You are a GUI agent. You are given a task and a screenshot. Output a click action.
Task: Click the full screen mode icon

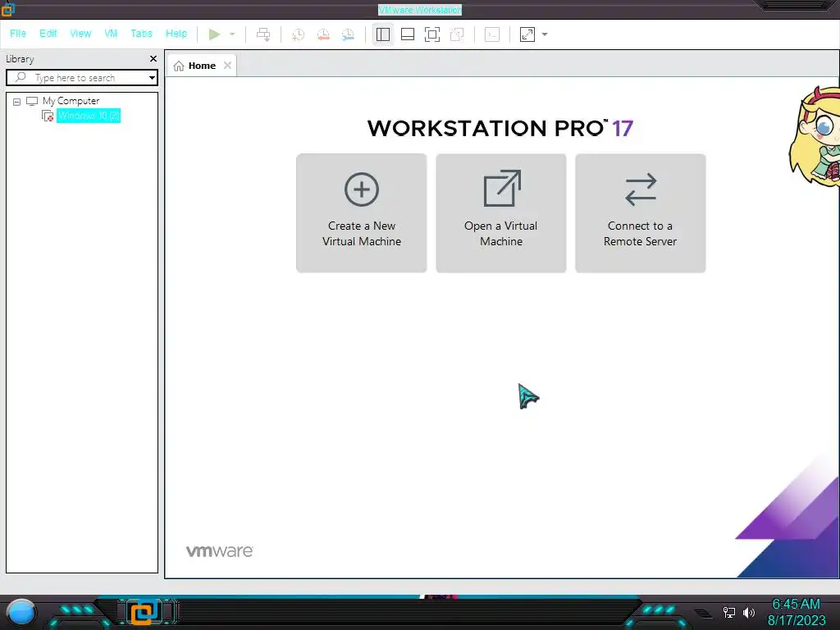(x=432, y=34)
